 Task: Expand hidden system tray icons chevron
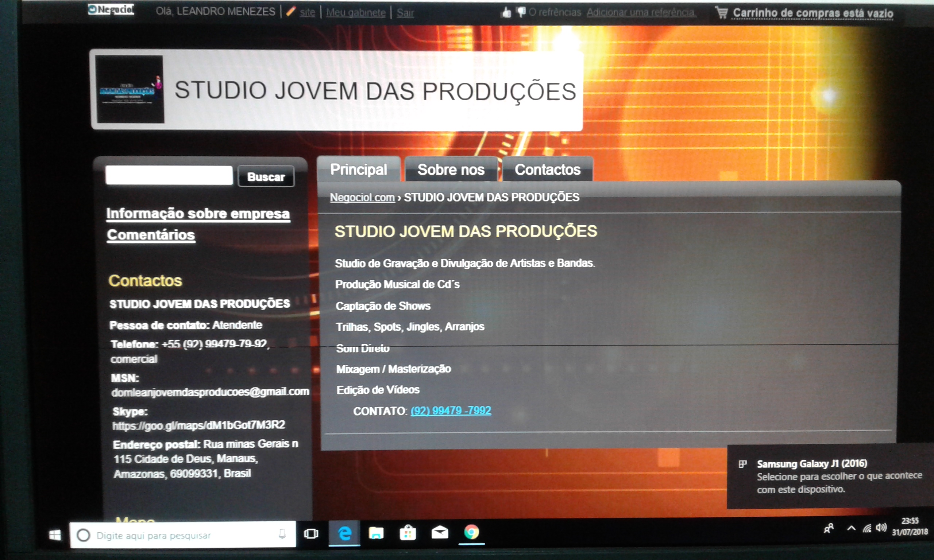coord(851,528)
